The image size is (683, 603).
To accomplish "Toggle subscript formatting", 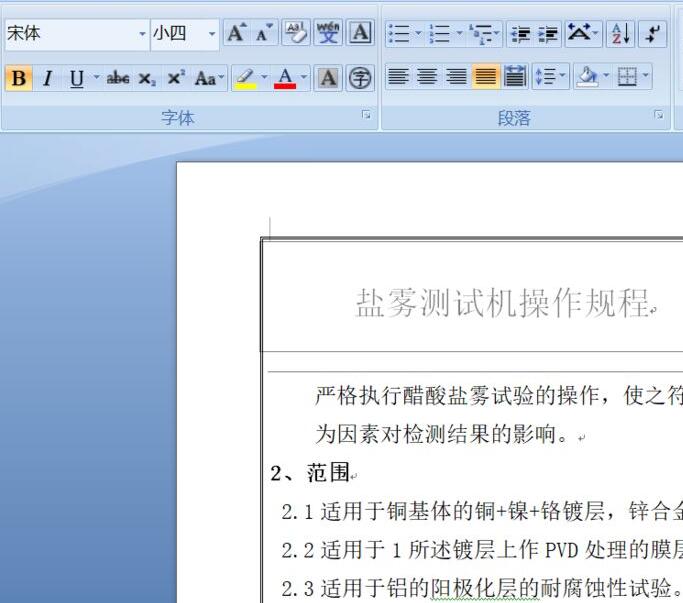I will 147,78.
